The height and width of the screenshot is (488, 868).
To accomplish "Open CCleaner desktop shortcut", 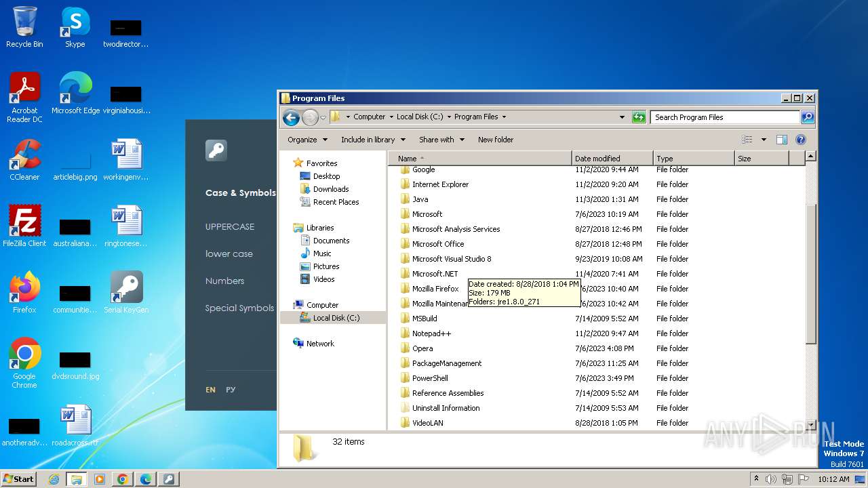I will tap(24, 160).
